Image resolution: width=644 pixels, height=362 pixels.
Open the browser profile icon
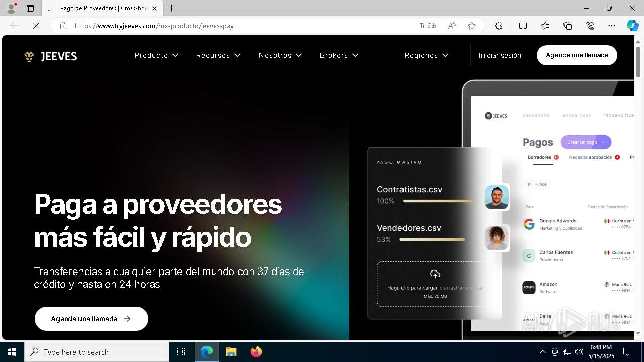click(11, 8)
